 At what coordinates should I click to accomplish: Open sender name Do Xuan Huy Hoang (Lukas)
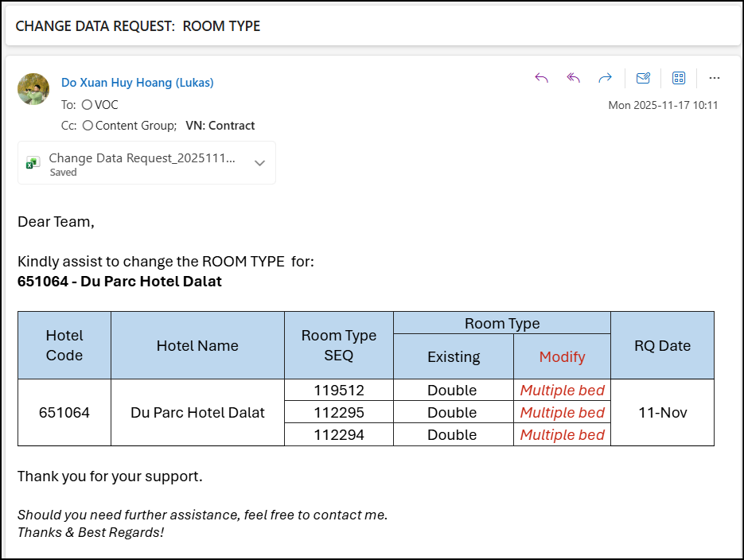click(x=137, y=83)
